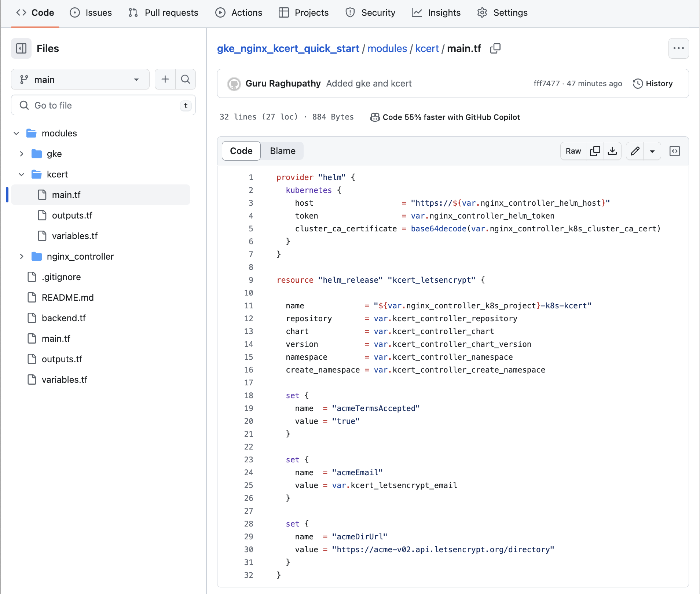Open the symbols panel code icon
The height and width of the screenshot is (594, 700).
(675, 151)
